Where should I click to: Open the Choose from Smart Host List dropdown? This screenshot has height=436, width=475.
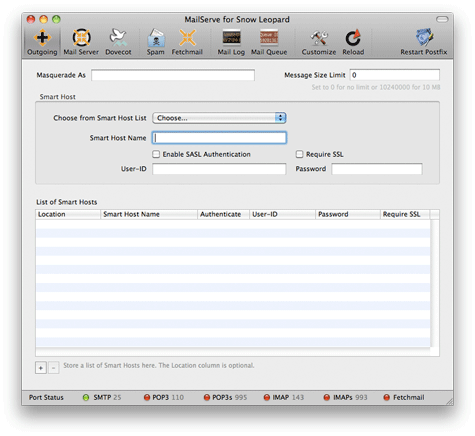tap(219, 118)
